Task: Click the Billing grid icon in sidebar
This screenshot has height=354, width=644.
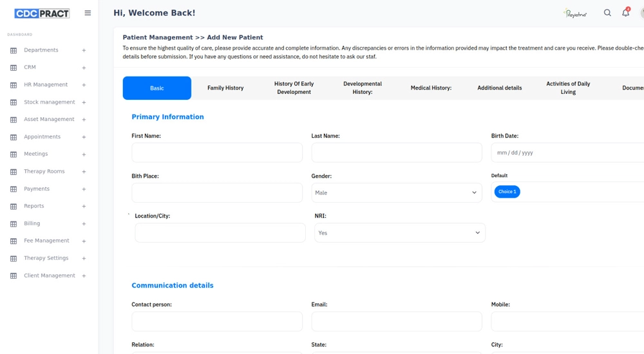Action: [x=14, y=224]
